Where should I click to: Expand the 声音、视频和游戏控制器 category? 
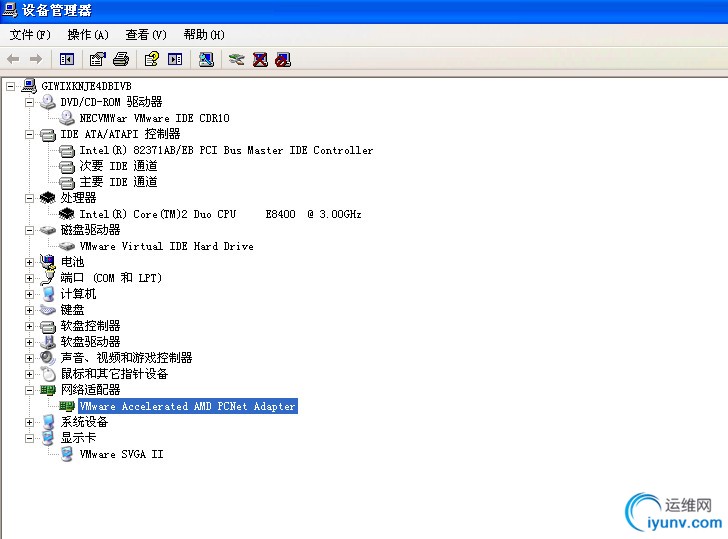[x=29, y=358]
